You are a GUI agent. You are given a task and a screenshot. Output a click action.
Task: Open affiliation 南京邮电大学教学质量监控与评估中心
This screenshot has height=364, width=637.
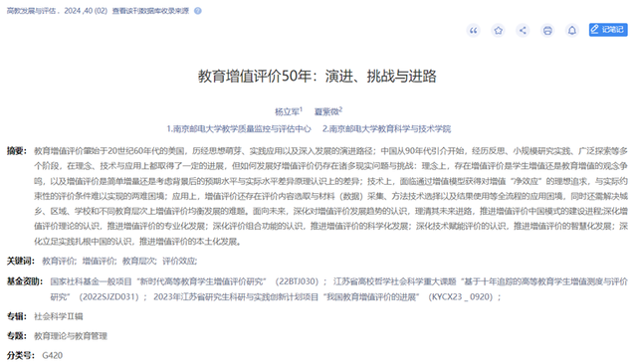click(x=239, y=129)
